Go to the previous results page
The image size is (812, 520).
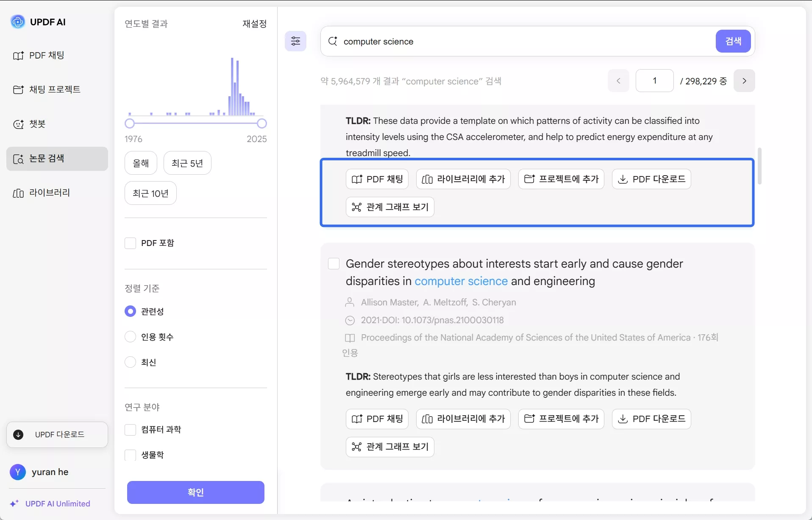618,81
